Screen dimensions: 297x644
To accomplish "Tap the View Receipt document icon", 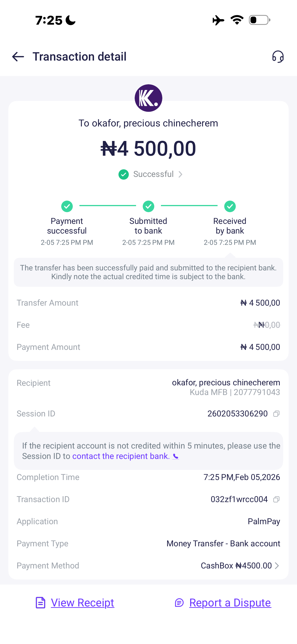I will pyautogui.click(x=41, y=603).
